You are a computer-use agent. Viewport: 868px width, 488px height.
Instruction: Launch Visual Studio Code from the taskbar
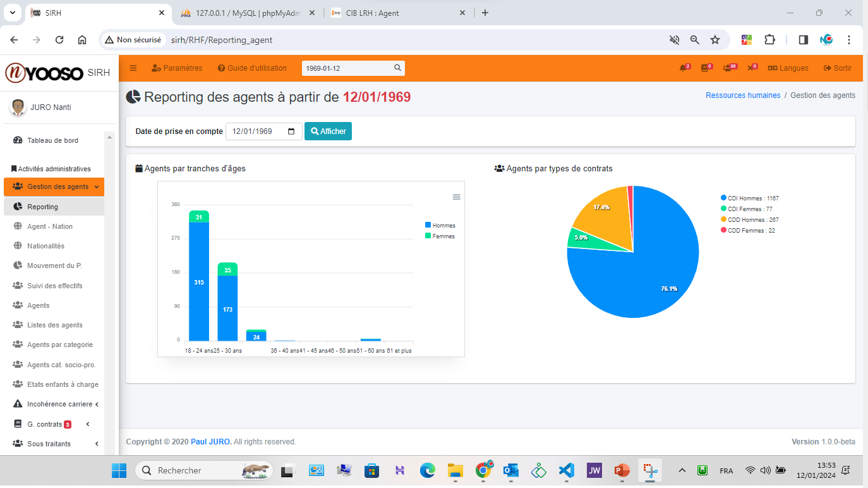[566, 470]
